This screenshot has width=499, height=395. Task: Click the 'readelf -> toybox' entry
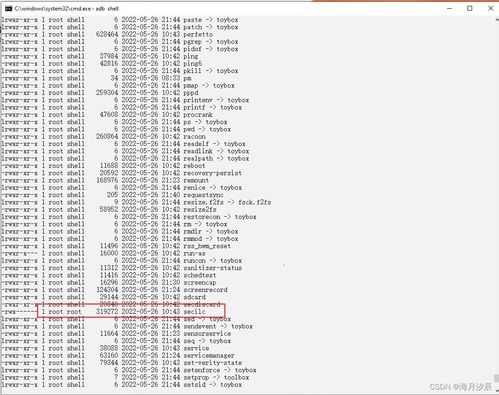(214, 144)
